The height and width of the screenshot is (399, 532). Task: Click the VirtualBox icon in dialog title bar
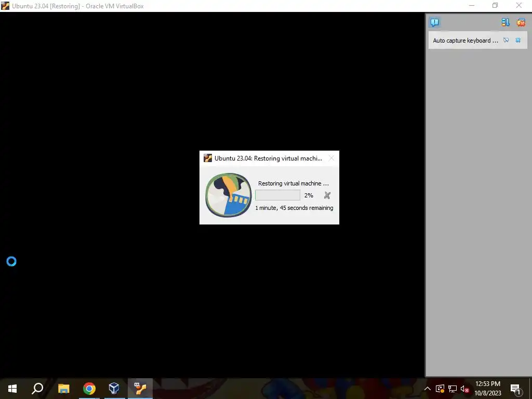(208, 158)
